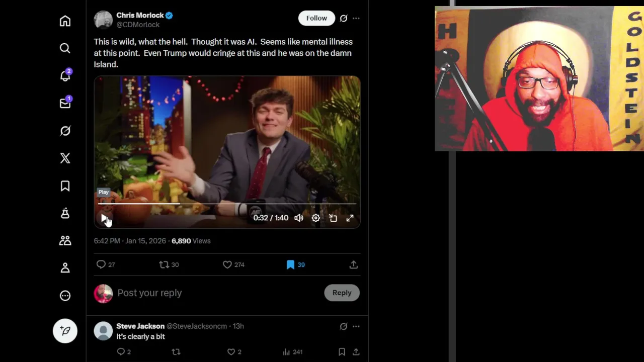Open the Search icon in sidebar
Screen dimensions: 644x362
tap(65, 48)
